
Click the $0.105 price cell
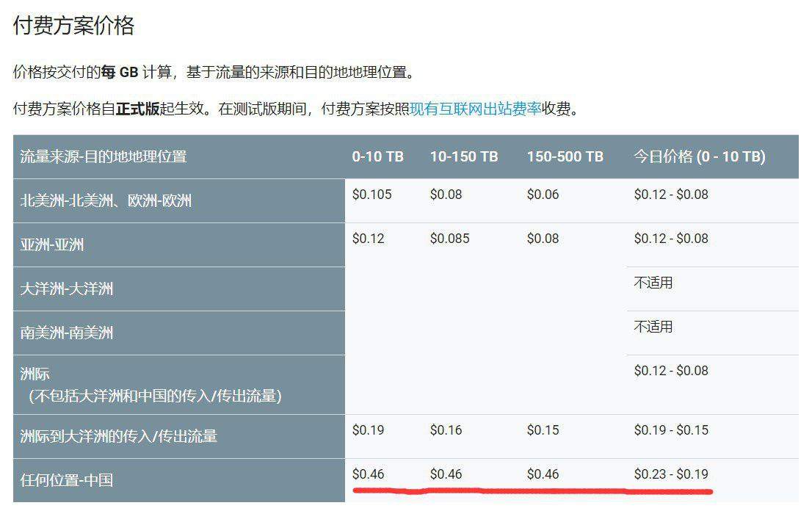click(x=371, y=195)
